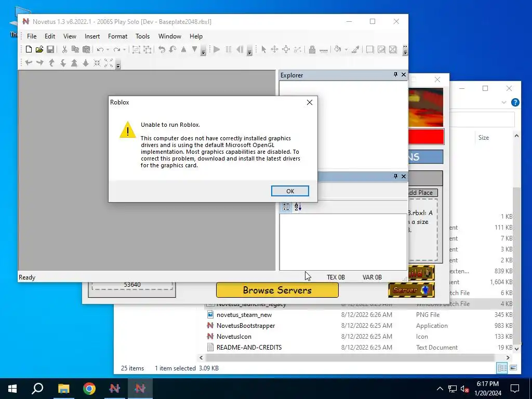Screen dimensions: 532x399
Task: Toggle Categorized view in properties panel
Action: 286,207
